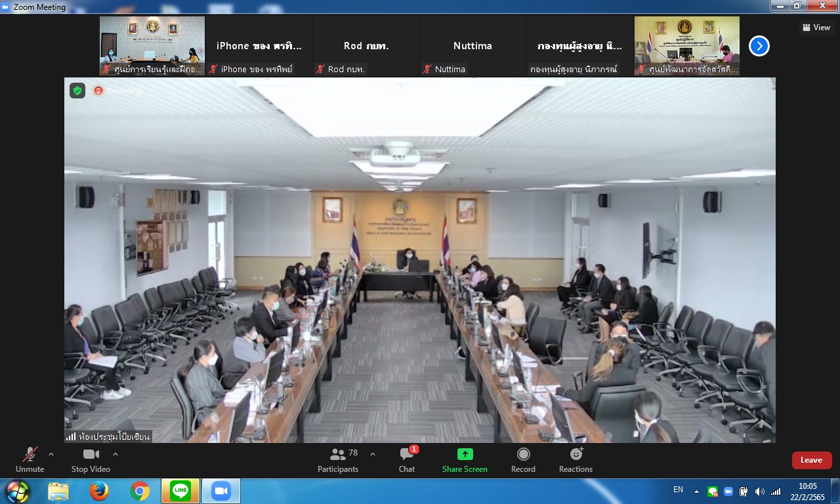
Task: Open the EN input language menu
Action: pyautogui.click(x=678, y=490)
